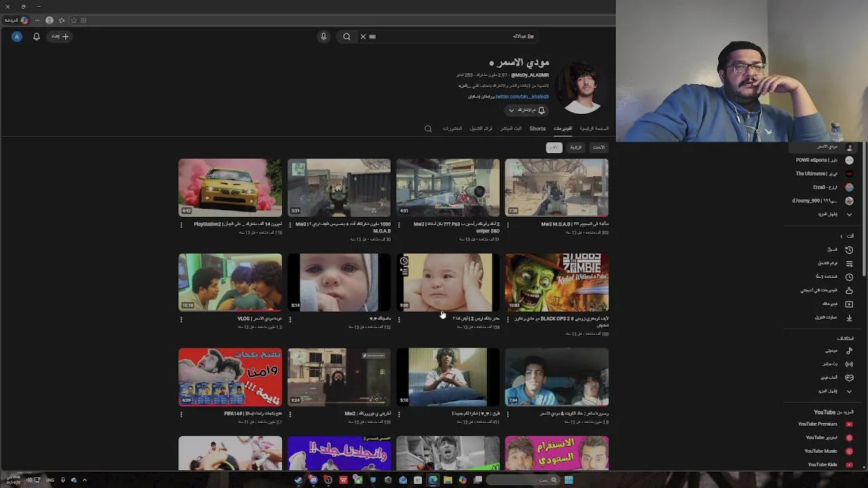Open three-dot menu for VLOG video
This screenshot has width=868, height=488.
(181, 319)
